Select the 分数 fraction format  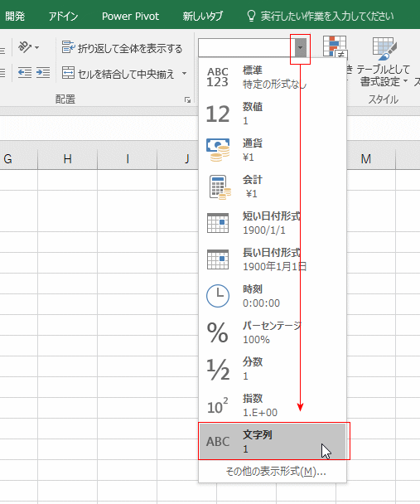point(273,369)
